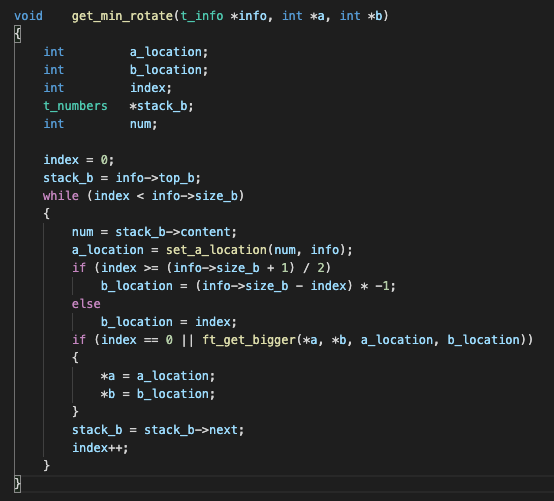Screen dimensions: 554x501
Task: Place cursor on 'index = 0;' line
Action: (78, 160)
